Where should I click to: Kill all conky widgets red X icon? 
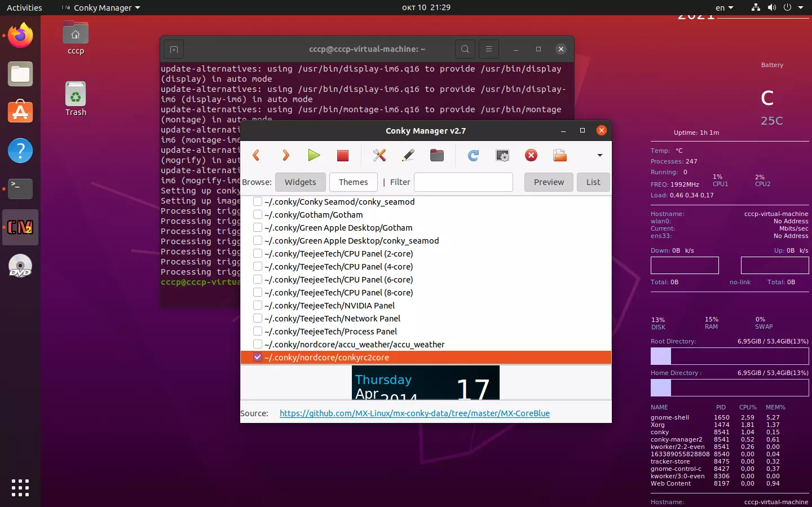[531, 156]
